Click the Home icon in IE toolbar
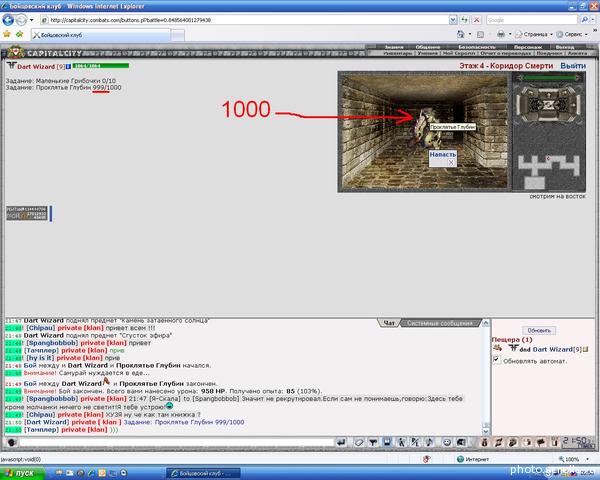Image resolution: width=600 pixels, height=480 pixels. (x=461, y=34)
